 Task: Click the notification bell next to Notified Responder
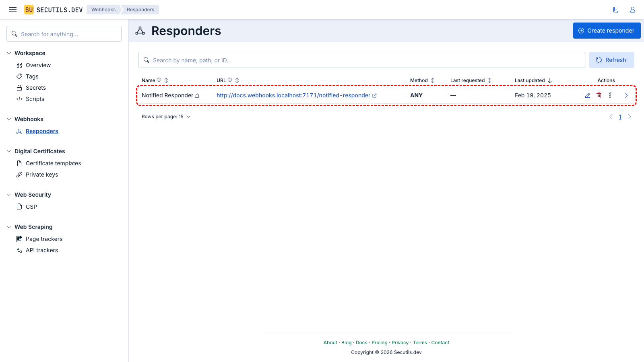pos(197,96)
